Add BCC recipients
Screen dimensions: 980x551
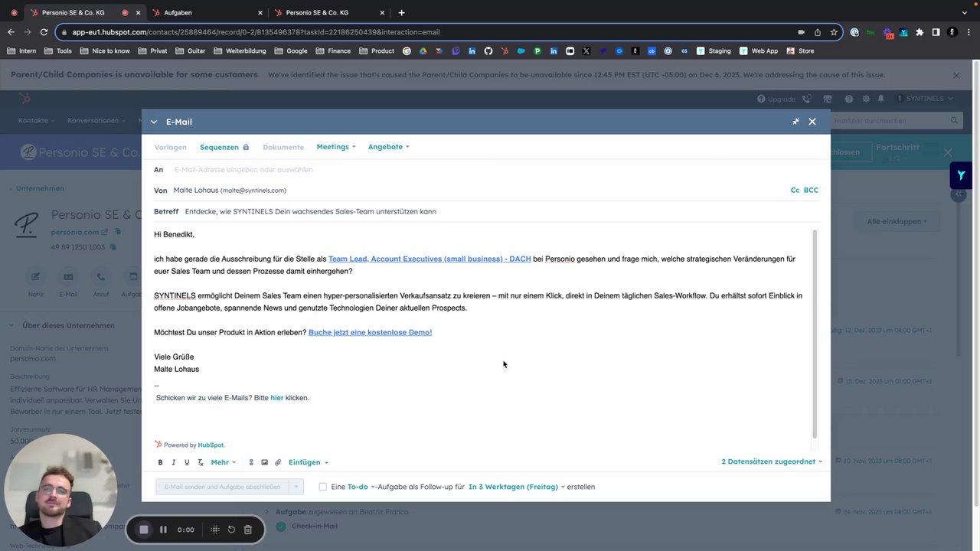[811, 190]
